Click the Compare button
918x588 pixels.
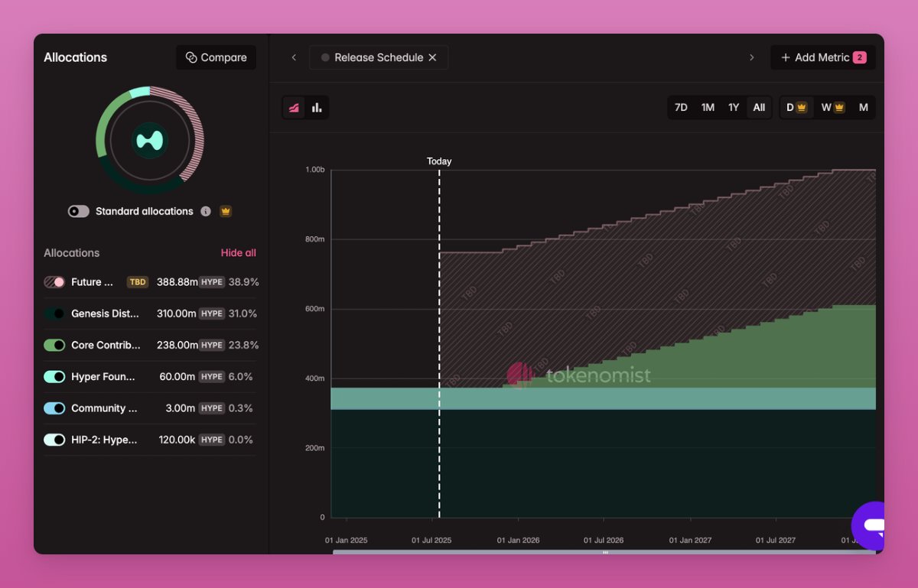coord(216,57)
